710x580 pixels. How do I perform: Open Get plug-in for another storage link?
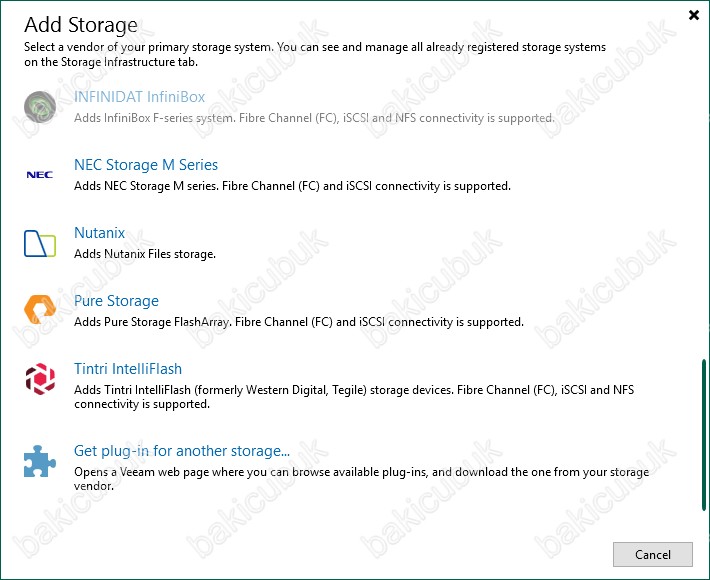182,451
